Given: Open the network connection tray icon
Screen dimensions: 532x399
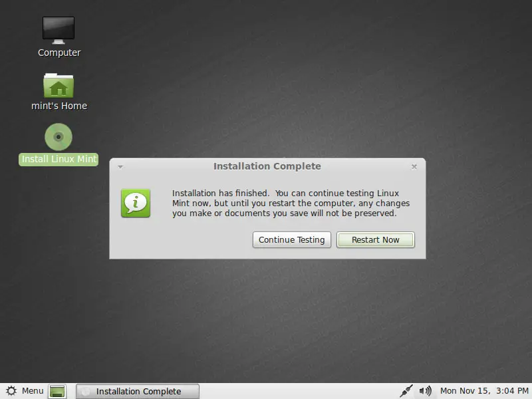Looking at the screenshot, I should click(406, 391).
